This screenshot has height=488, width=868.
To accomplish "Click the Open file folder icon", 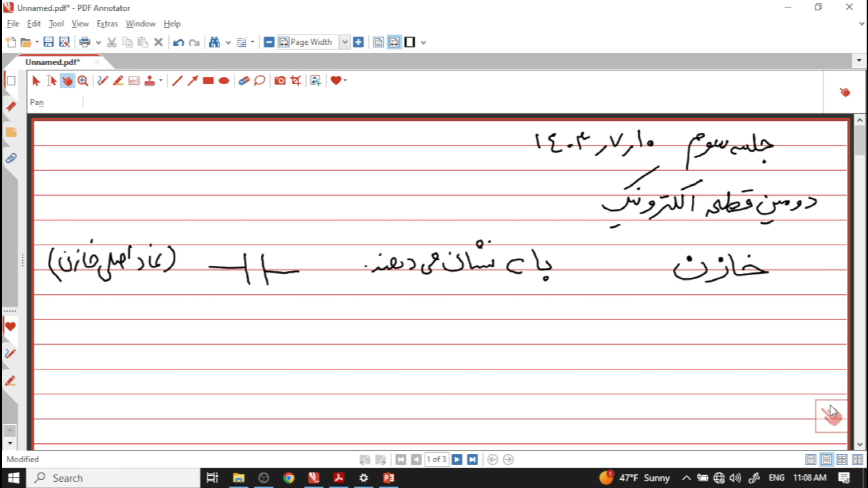I will pyautogui.click(x=26, y=42).
